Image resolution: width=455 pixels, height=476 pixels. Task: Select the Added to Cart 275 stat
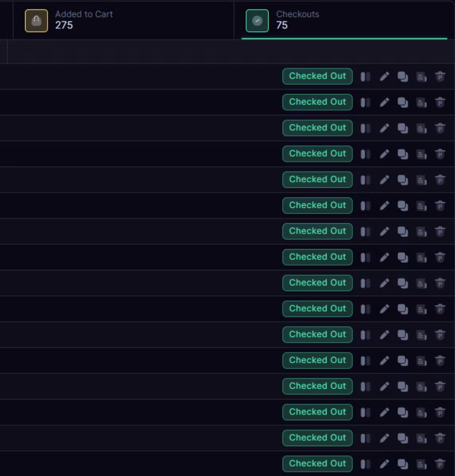pyautogui.click(x=124, y=20)
